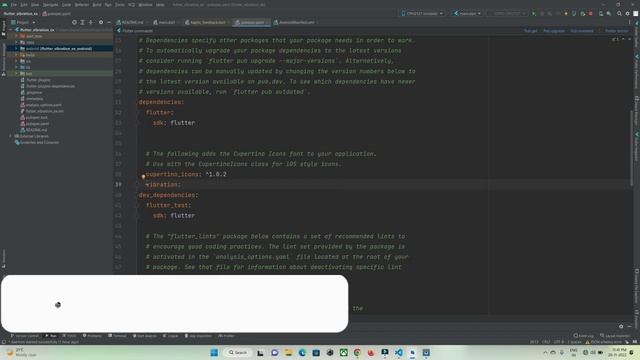Image resolution: width=640 pixels, height=360 pixels.
Task: Place cursor on vibration: line
Action: click(163, 185)
